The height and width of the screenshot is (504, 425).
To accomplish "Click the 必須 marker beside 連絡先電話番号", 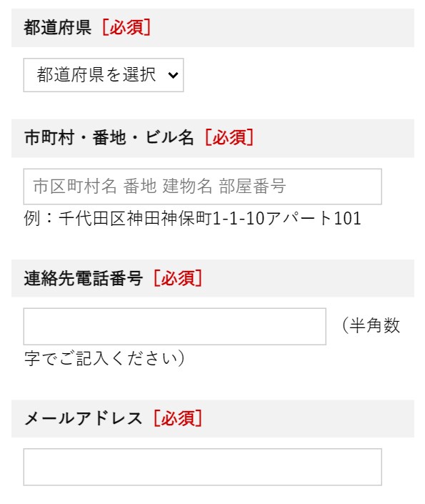I will pyautogui.click(x=178, y=278).
